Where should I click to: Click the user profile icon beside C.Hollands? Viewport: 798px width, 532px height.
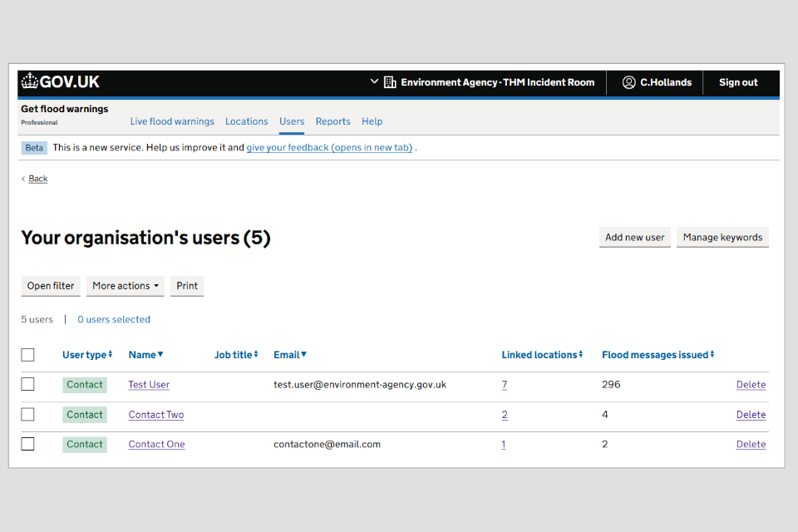point(629,82)
